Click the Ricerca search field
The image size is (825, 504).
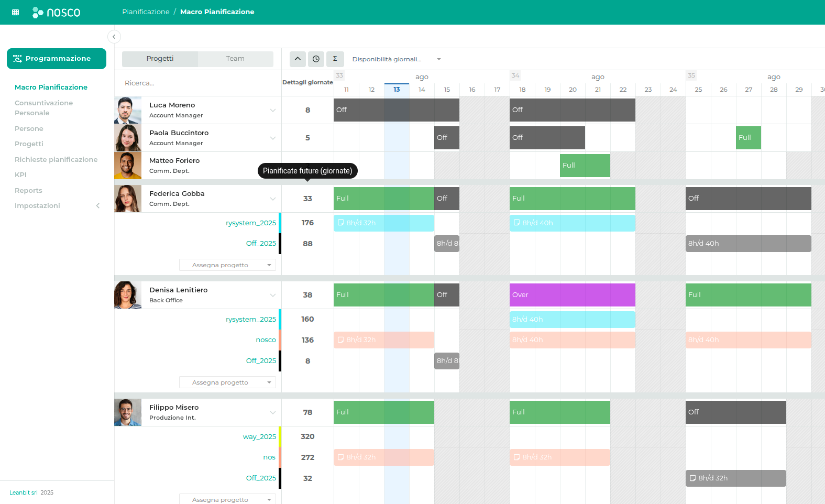pos(199,83)
